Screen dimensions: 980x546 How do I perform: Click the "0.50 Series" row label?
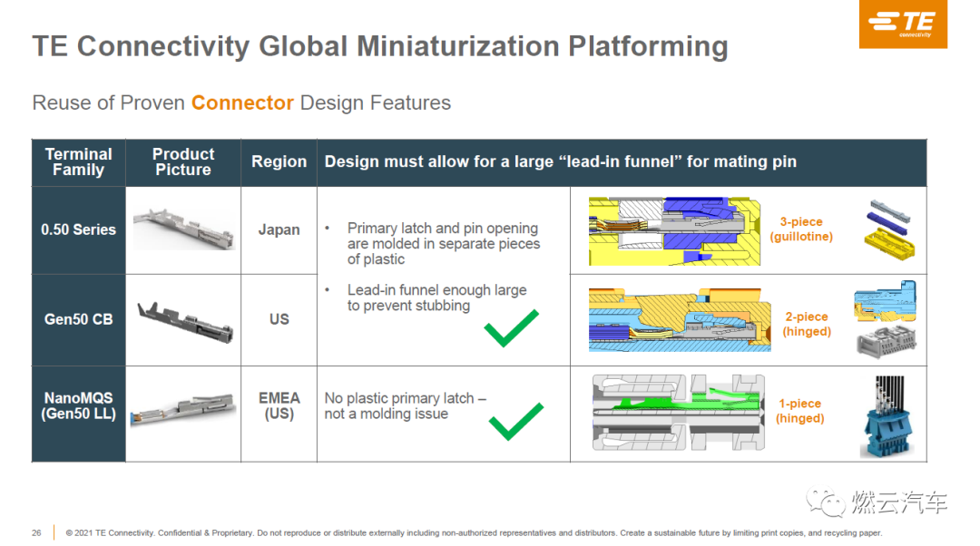click(x=79, y=229)
